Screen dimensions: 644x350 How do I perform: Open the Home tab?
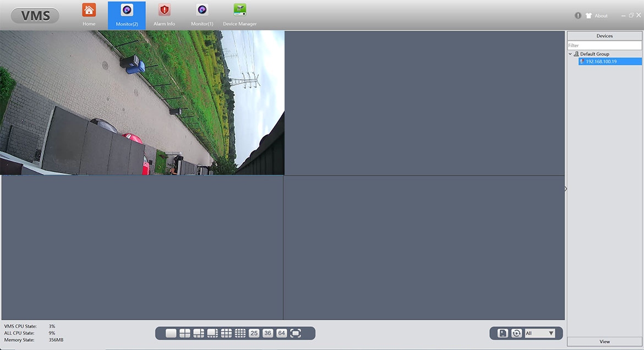[x=89, y=15]
